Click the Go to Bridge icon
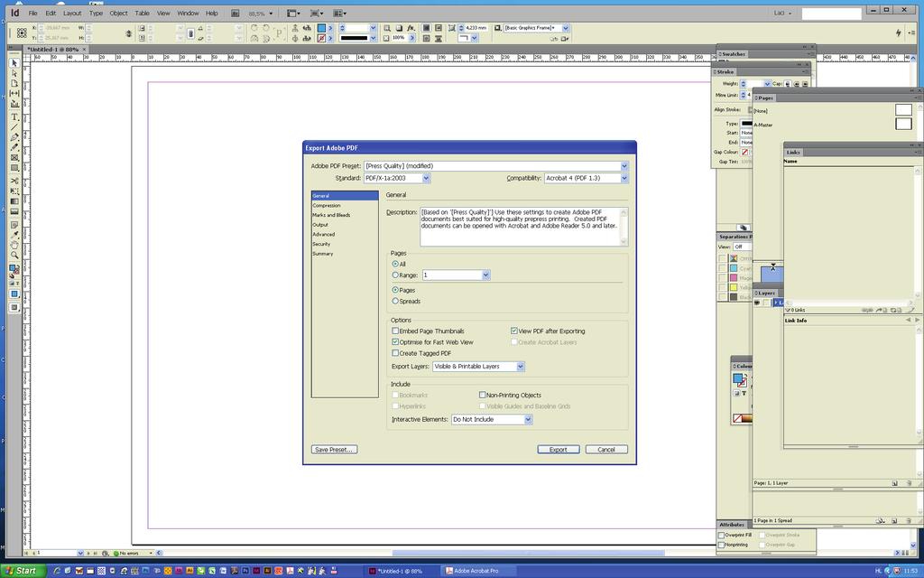Screen dimensions: 924x578 [x=236, y=13]
